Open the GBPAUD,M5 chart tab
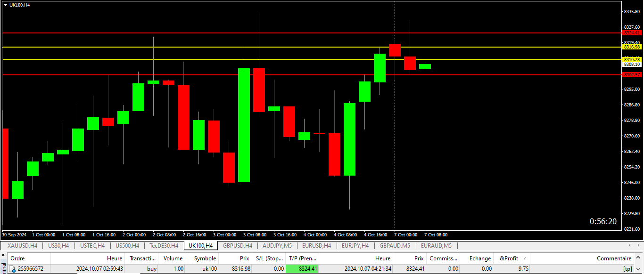 (x=395, y=246)
